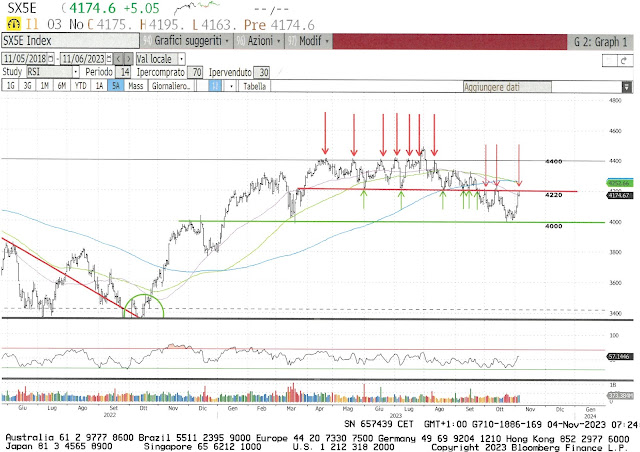Select the YTD range
Screen dimensions: 640x452
80,86
